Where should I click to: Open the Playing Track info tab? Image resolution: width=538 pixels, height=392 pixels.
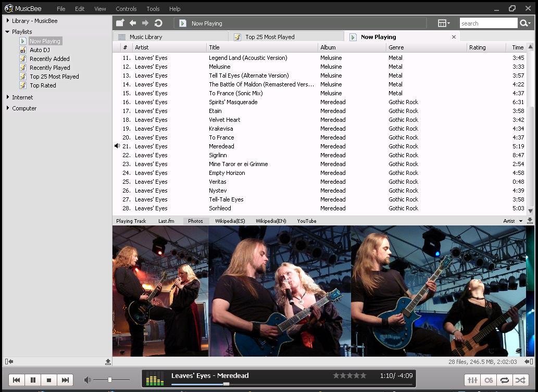[131, 221]
